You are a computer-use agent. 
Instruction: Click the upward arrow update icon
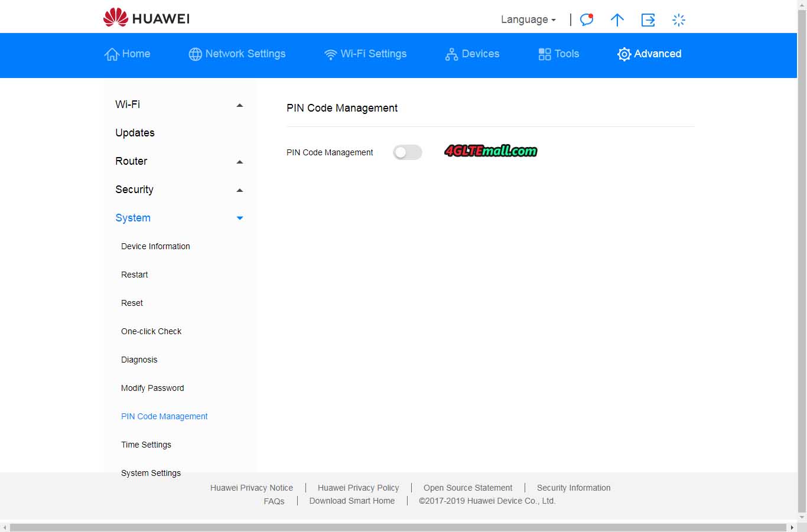coord(617,20)
